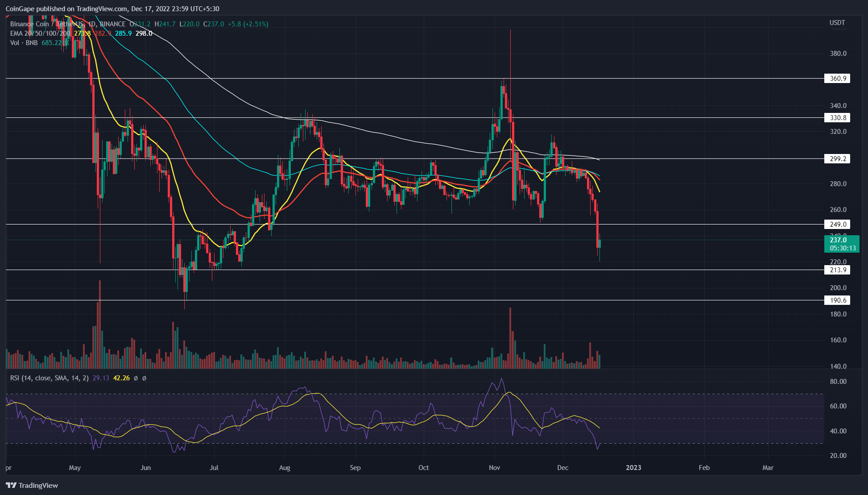Screen dimensions: 868x495
Task: Click the Sep label on time axis
Action: click(355, 468)
